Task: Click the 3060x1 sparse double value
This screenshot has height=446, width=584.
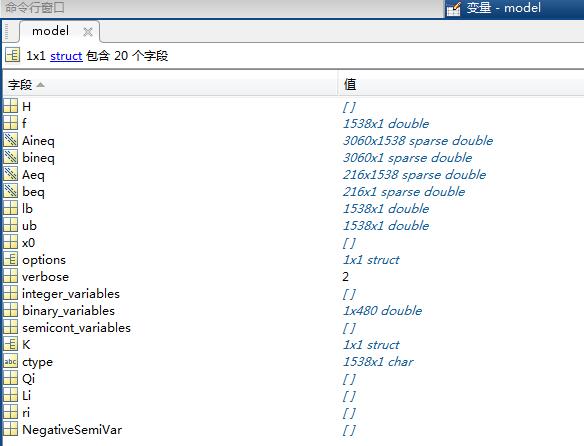Action: (x=407, y=158)
